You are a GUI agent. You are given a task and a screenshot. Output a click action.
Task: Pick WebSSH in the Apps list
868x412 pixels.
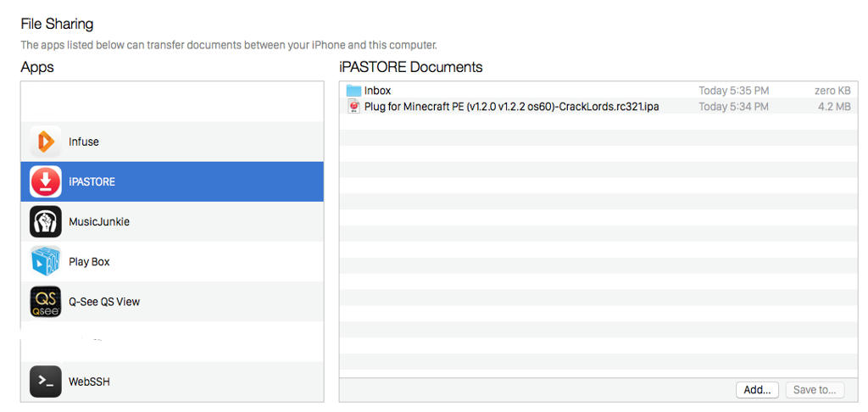(x=89, y=381)
